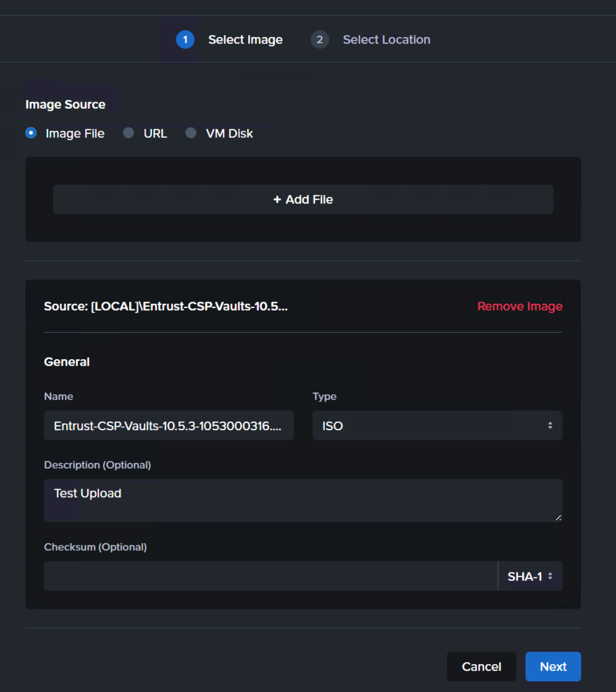Click the Image Source heading
The image size is (616, 692).
coord(66,104)
